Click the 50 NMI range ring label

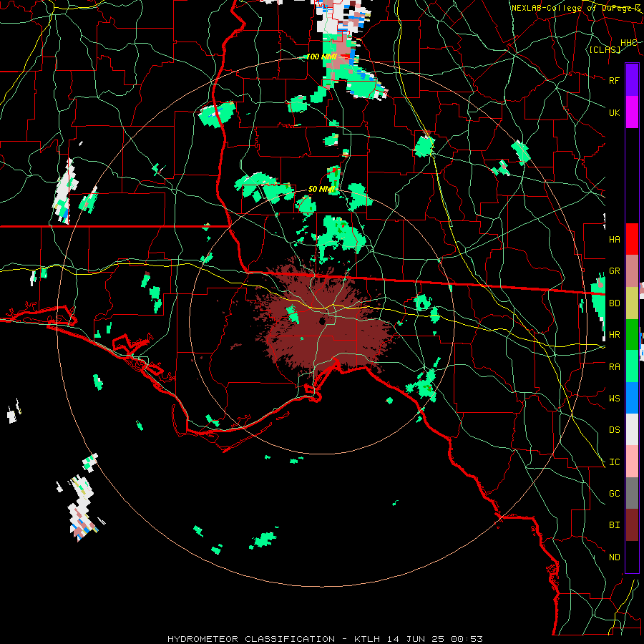(321, 189)
